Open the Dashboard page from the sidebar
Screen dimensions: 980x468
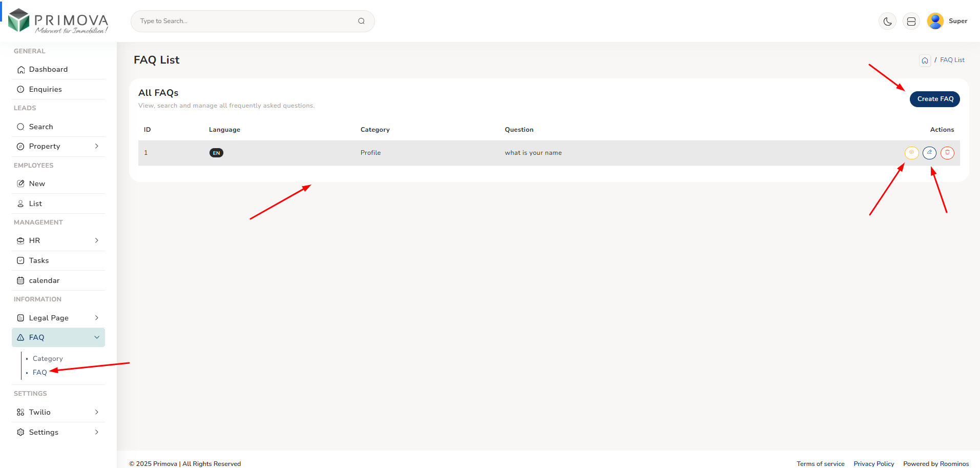coord(48,70)
